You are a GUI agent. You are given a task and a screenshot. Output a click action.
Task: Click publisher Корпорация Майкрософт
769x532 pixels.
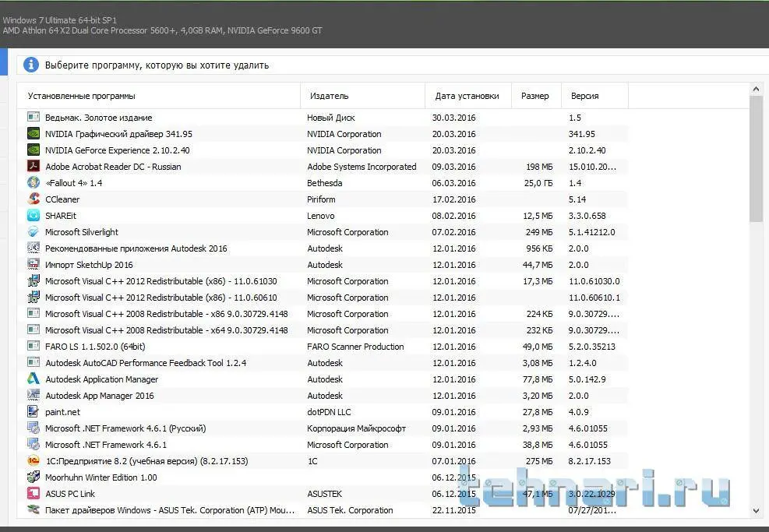[357, 428]
